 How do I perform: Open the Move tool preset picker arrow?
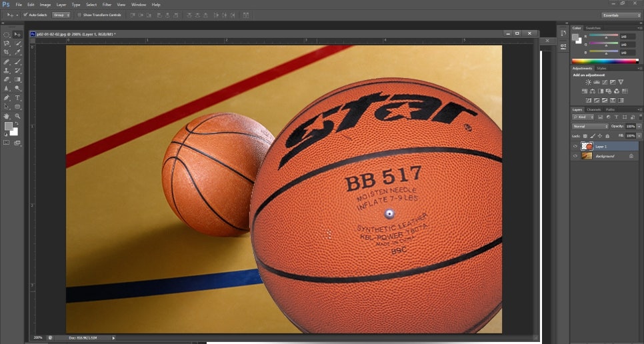(x=17, y=15)
